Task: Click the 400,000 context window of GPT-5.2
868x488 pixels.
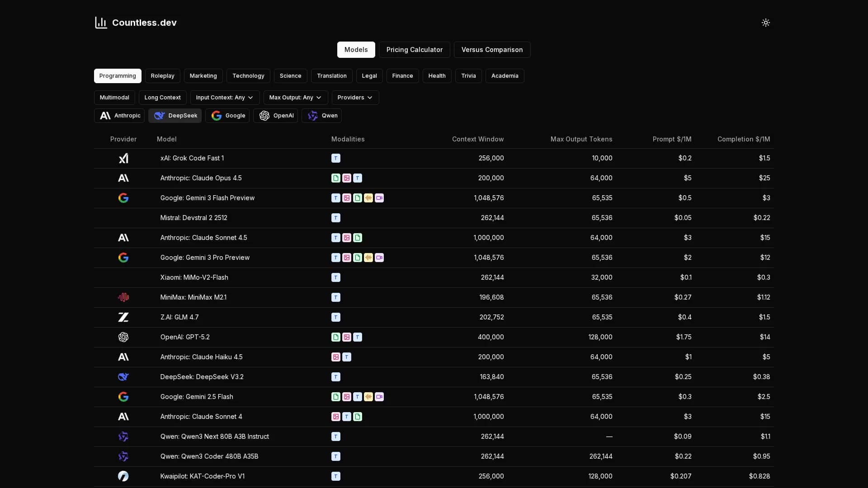Action: tap(491, 337)
